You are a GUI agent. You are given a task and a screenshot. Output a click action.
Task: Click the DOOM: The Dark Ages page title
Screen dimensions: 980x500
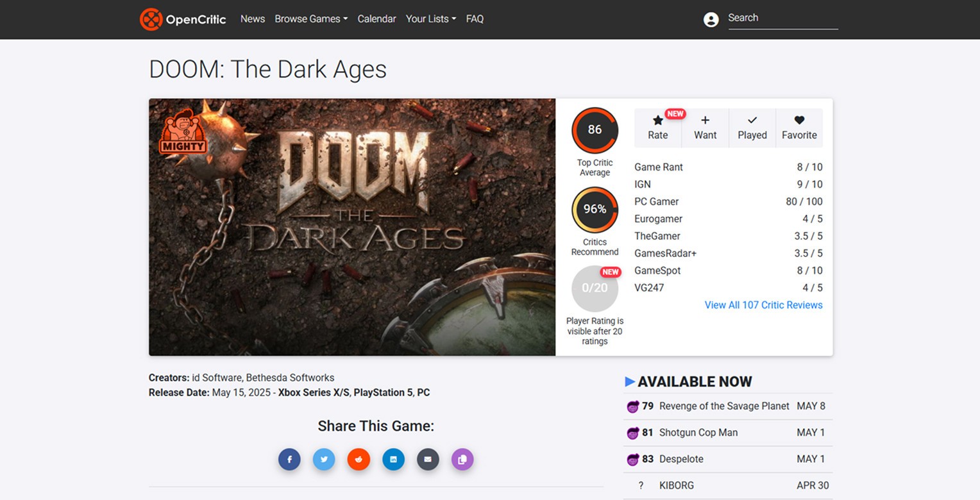click(x=268, y=69)
